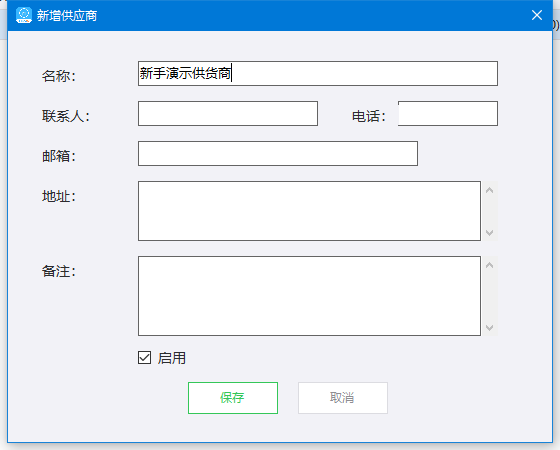Click the up arrow of 备注 scrollbar

coord(490,265)
